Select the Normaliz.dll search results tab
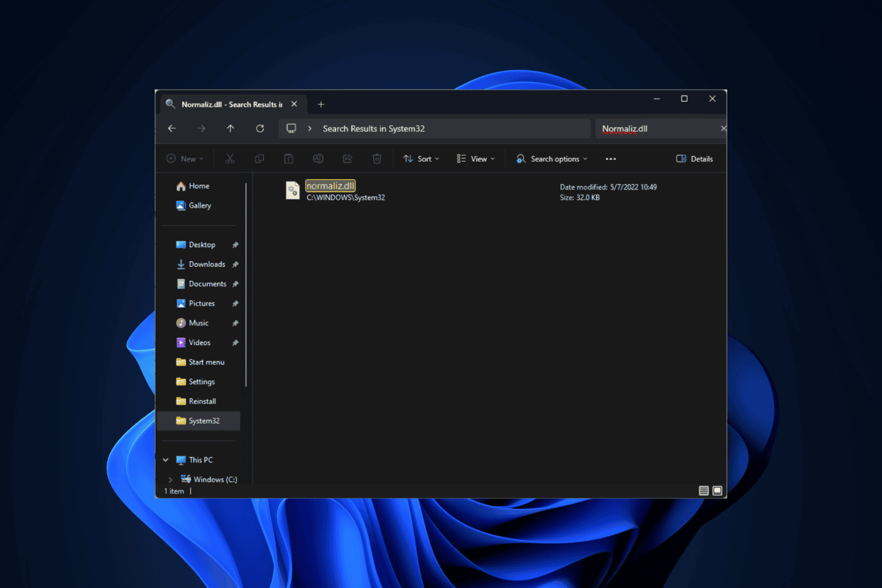 233,105
